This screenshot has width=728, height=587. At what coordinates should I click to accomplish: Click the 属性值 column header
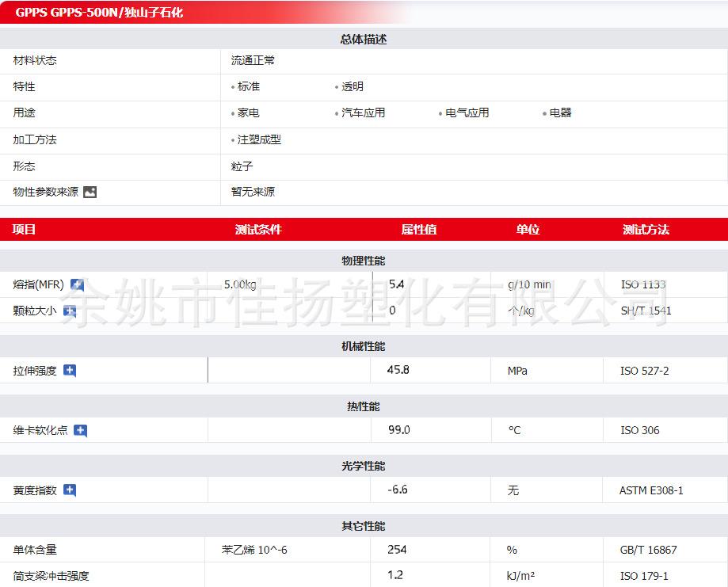point(418,230)
